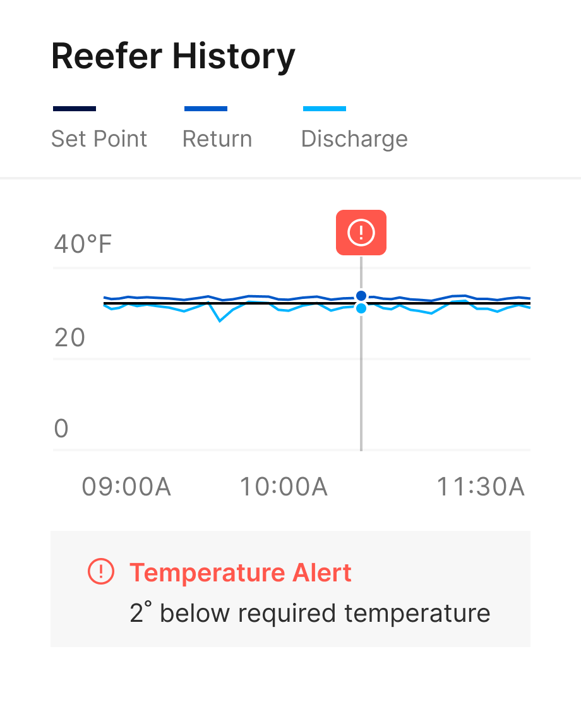Click the 0 degree axis label
The width and height of the screenshot is (581, 728).
(61, 429)
